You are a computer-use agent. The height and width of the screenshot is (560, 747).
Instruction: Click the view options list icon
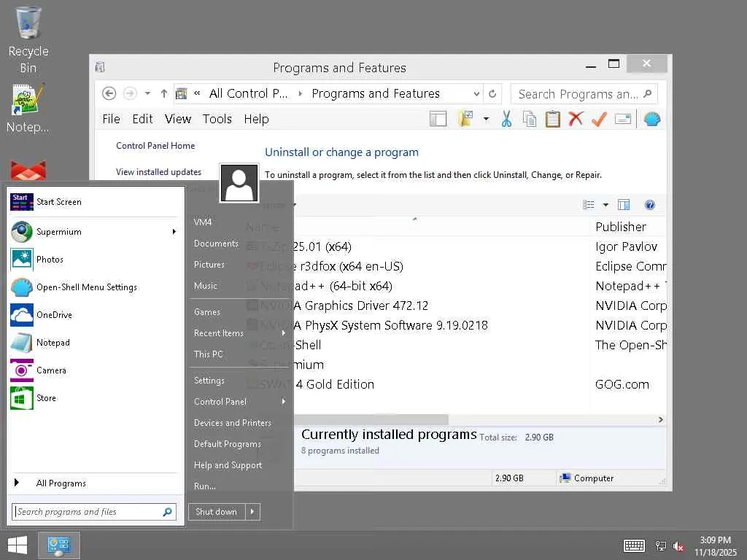pos(589,205)
